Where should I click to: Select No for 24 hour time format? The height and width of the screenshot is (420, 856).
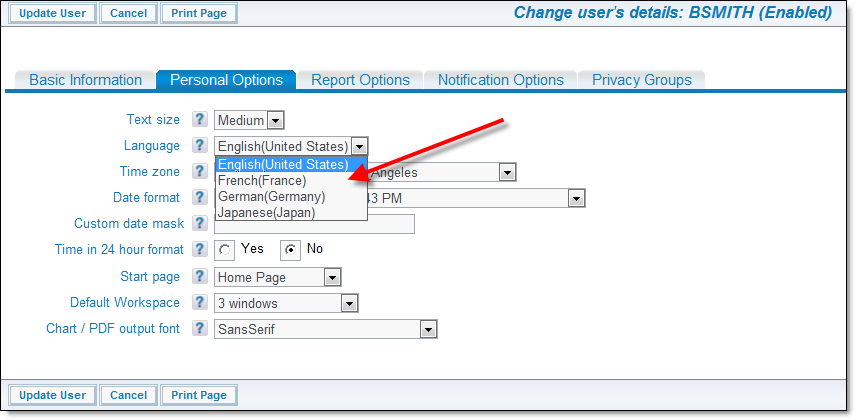tap(291, 250)
